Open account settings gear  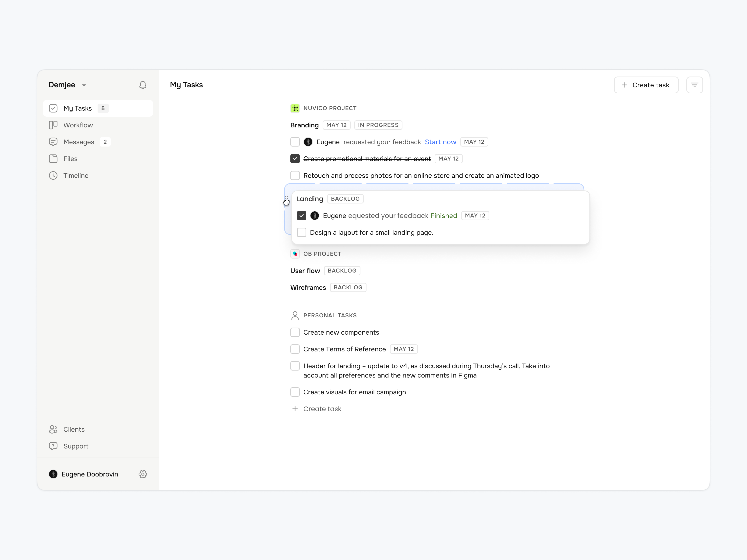[x=143, y=474]
